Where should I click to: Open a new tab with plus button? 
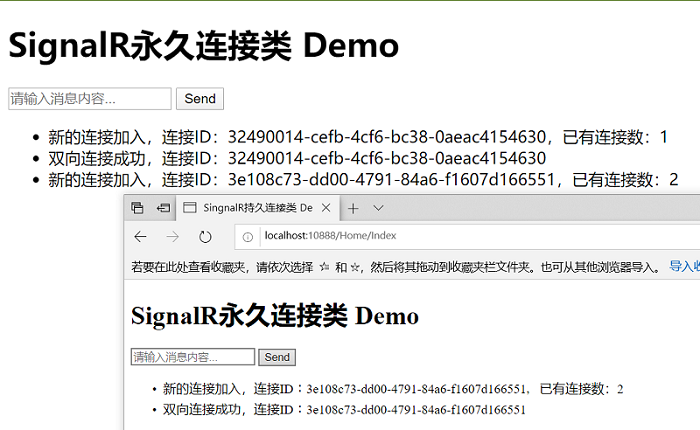tap(353, 208)
